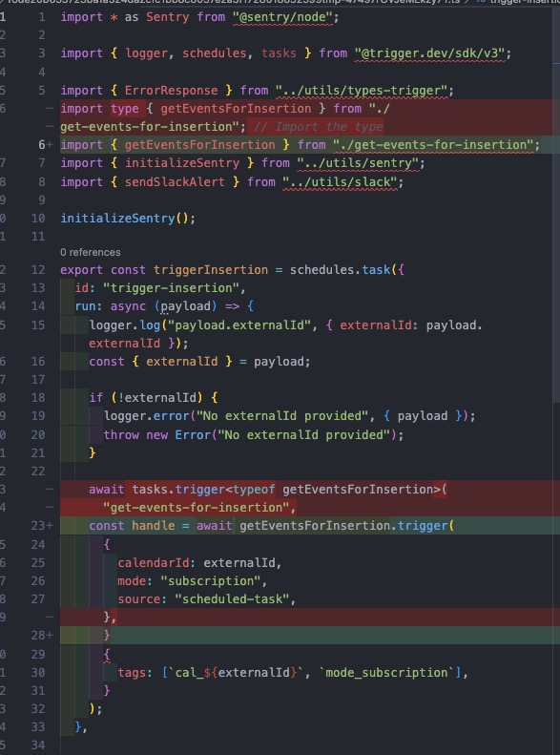
Task: Click the "28+" added-line gutter marker
Action: pos(42,636)
